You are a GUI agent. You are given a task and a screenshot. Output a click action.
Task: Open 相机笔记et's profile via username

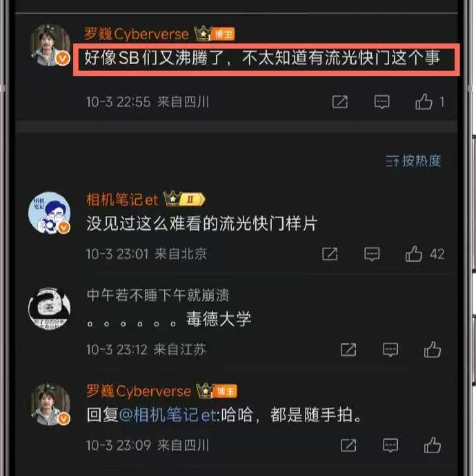tap(122, 200)
